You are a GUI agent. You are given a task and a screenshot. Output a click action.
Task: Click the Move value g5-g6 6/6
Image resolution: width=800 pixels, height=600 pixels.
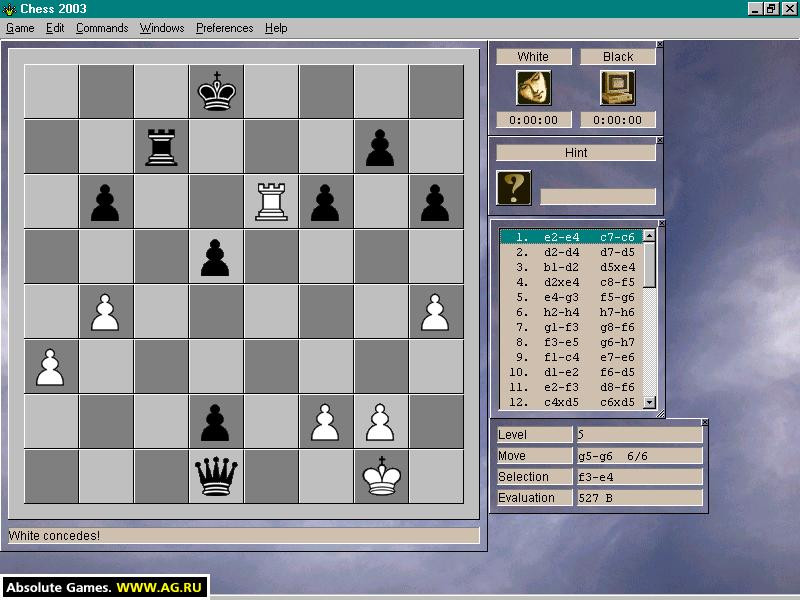[x=640, y=456]
